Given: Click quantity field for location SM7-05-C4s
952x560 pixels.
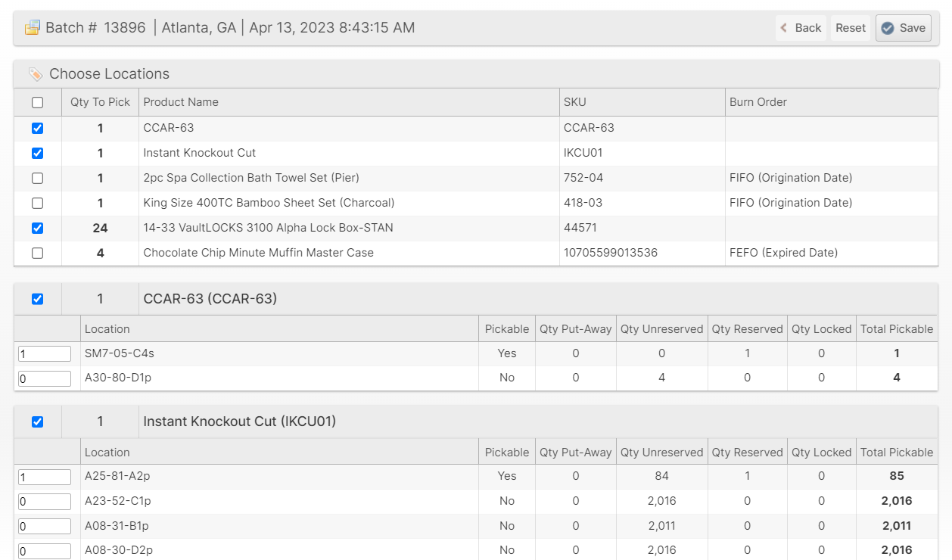Looking at the screenshot, I should coord(45,354).
